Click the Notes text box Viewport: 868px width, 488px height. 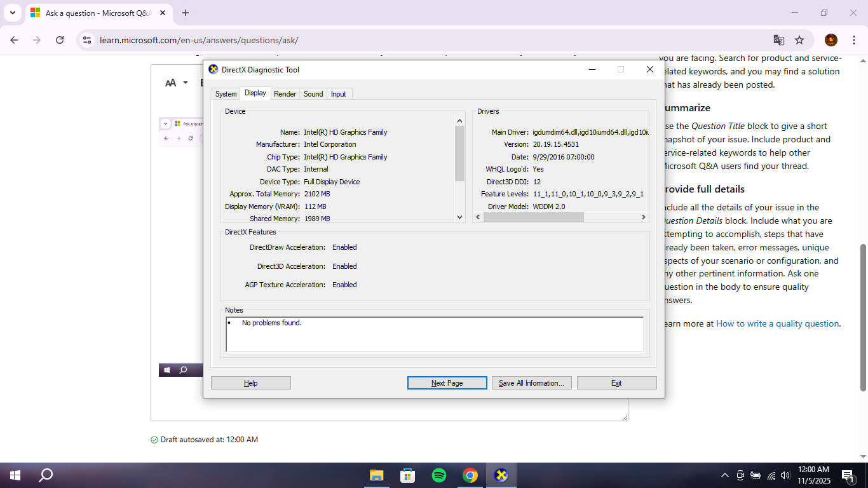[435, 334]
